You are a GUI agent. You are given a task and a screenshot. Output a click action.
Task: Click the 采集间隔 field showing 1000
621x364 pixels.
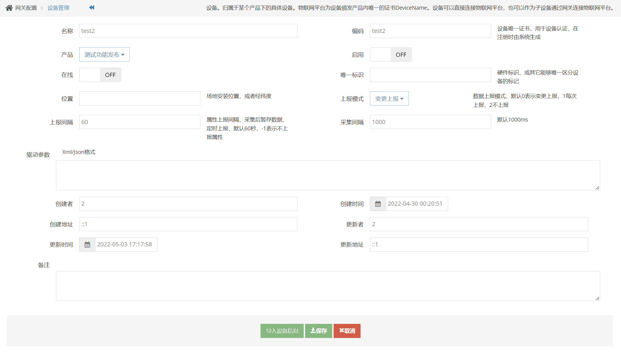click(x=430, y=122)
